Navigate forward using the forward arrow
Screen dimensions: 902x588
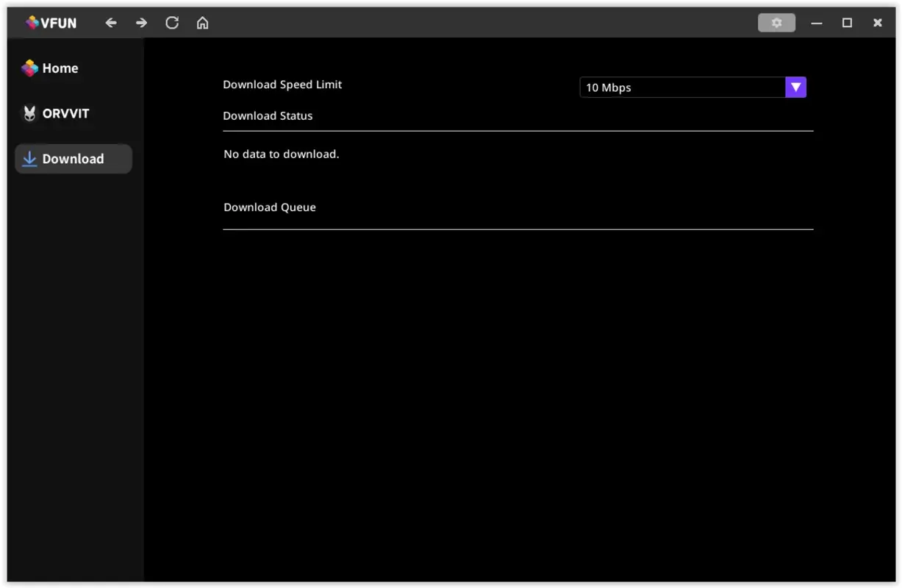pos(140,23)
